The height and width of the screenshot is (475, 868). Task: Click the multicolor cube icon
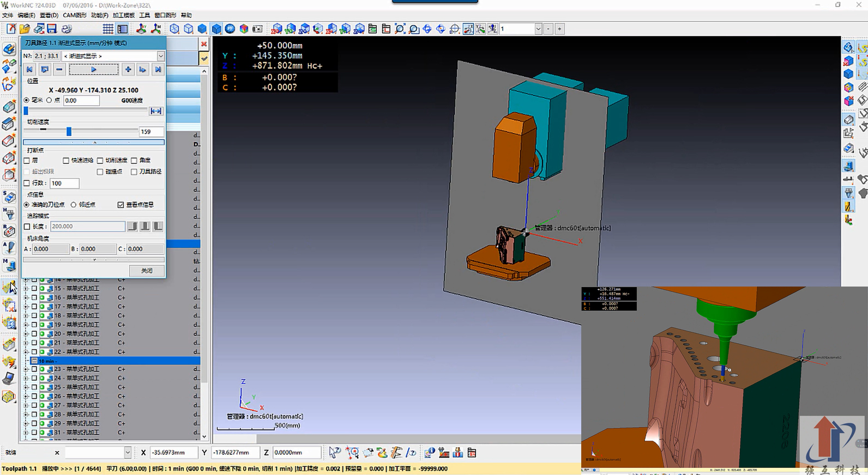pyautogui.click(x=244, y=29)
